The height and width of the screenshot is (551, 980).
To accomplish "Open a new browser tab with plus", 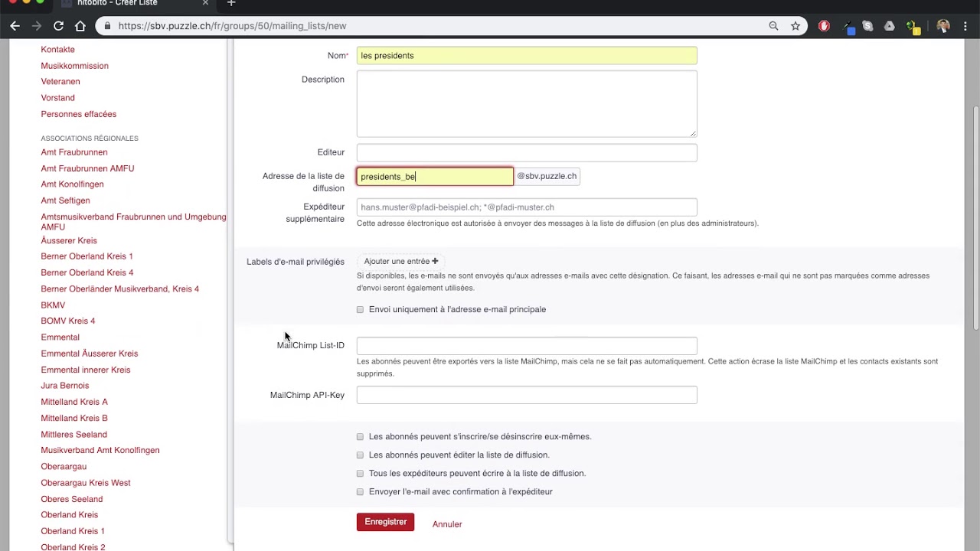I will click(231, 4).
